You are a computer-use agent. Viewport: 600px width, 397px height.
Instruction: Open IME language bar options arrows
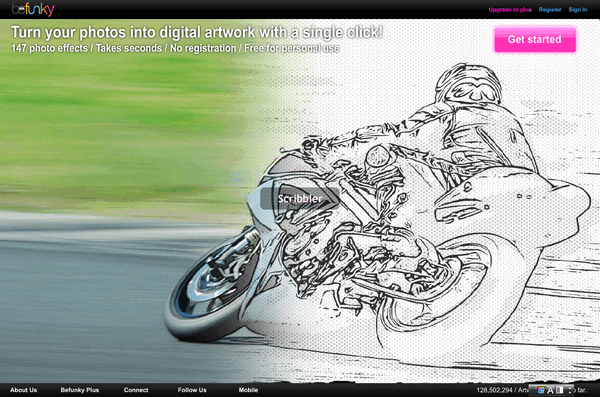point(570,390)
